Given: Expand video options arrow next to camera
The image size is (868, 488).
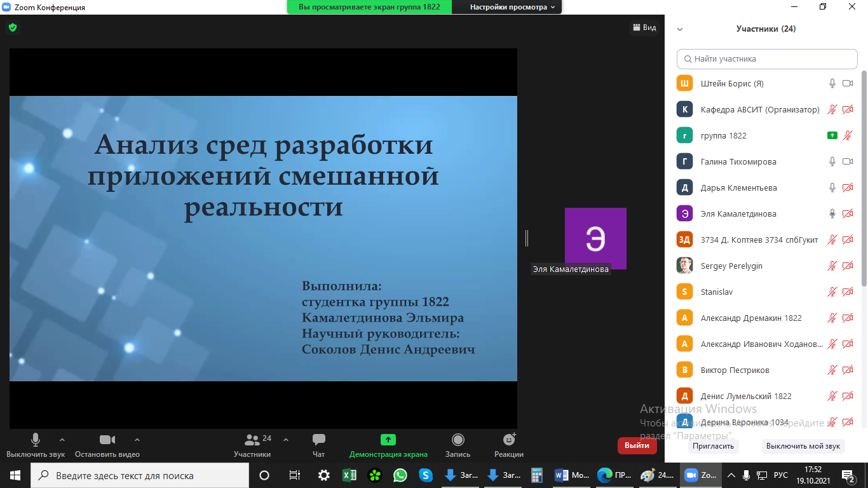Looking at the screenshot, I should pos(137,439).
